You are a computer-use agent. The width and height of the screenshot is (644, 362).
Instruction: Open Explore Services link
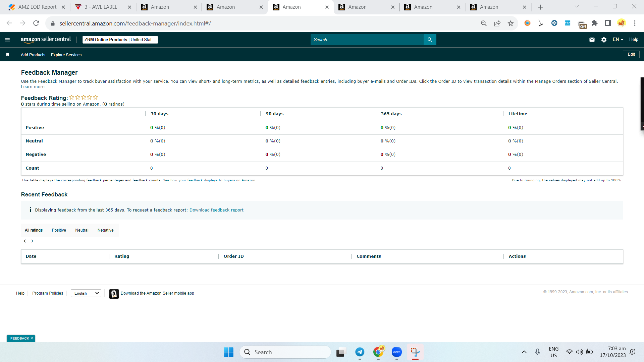66,55
